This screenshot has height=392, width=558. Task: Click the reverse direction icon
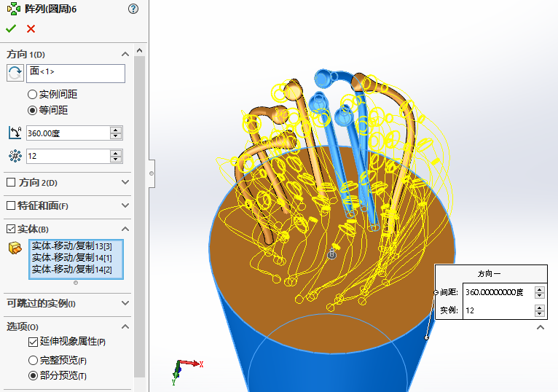click(15, 73)
